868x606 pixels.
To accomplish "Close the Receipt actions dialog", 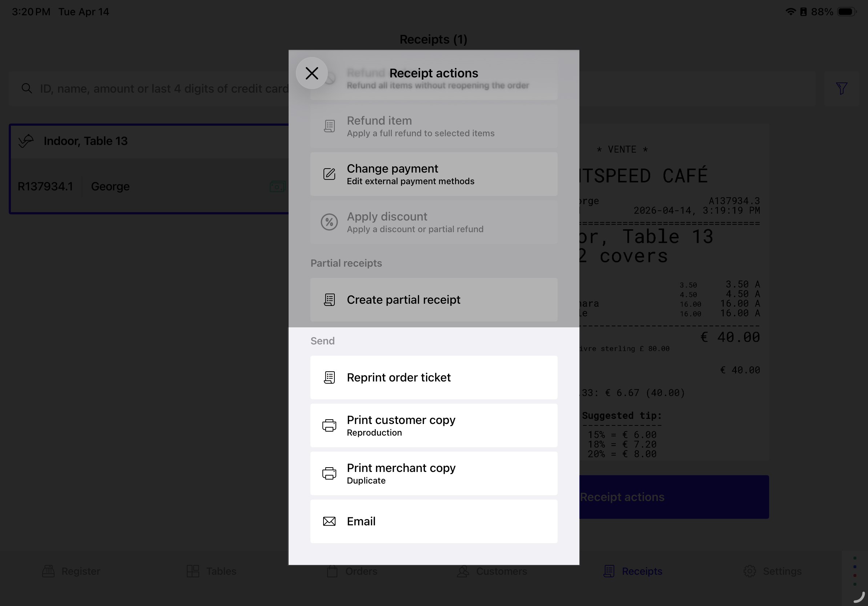I will pos(312,73).
